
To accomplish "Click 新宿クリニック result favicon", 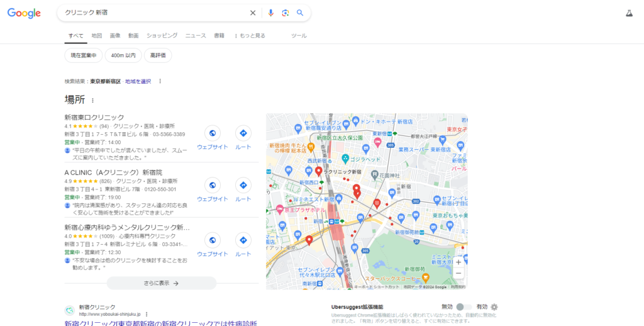I will (70, 310).
